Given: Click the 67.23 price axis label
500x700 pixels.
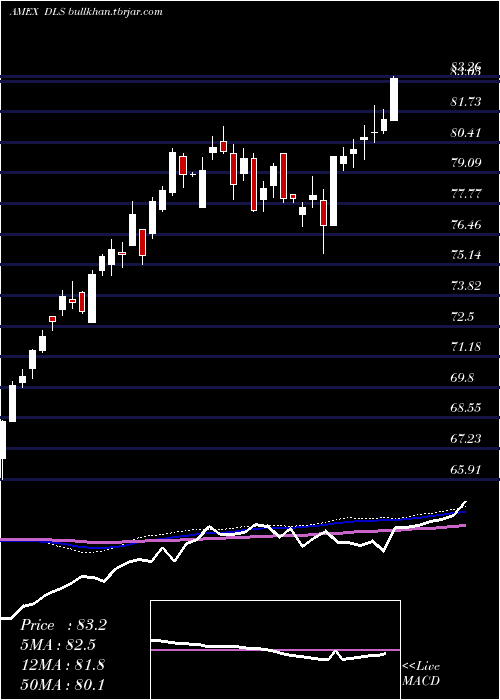Looking at the screenshot, I should [x=466, y=439].
